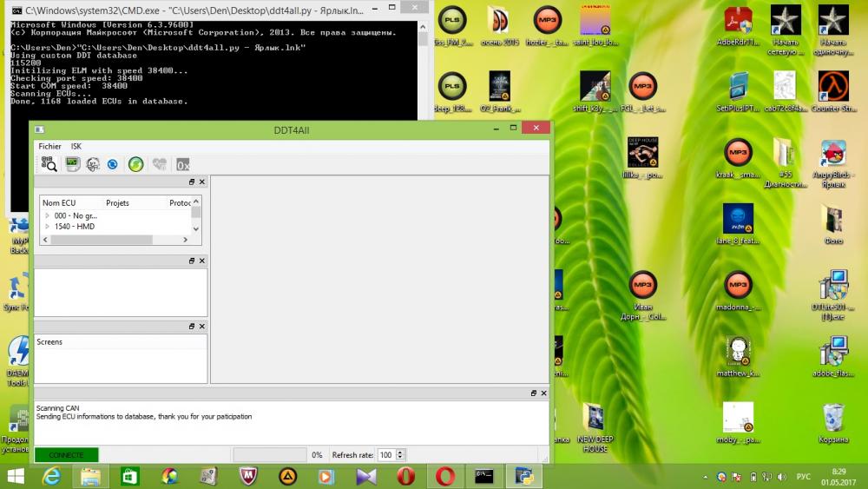This screenshot has width=868, height=489.
Task: Open Visual Studio from taskbar
Action: coord(366,476)
